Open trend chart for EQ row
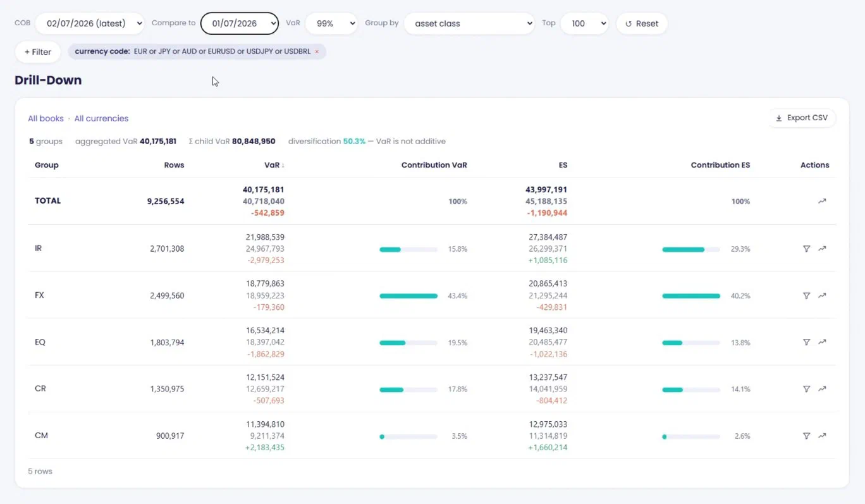 (822, 342)
